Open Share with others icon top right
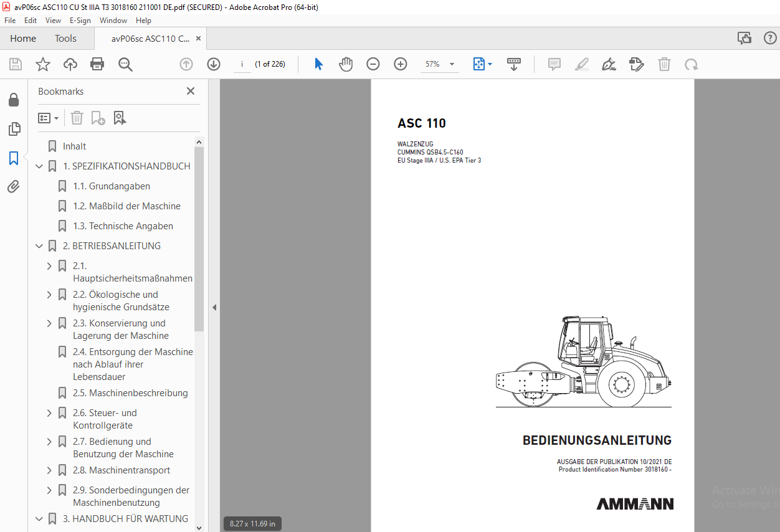The height and width of the screenshot is (532, 780). tap(744, 38)
